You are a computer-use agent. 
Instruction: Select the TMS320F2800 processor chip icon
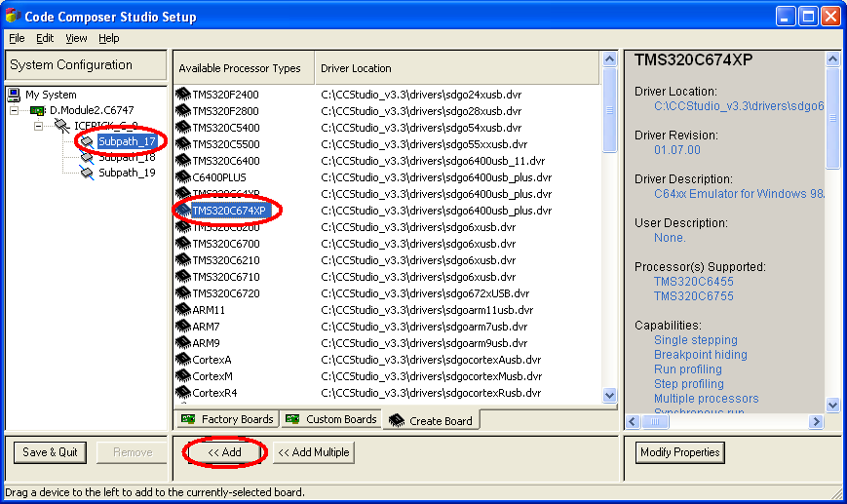coord(183,111)
